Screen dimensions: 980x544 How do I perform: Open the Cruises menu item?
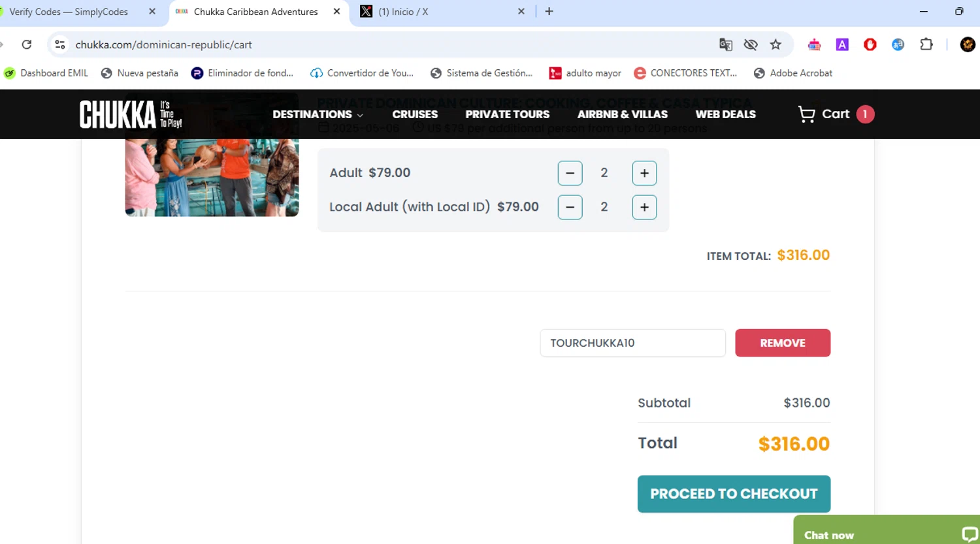415,114
